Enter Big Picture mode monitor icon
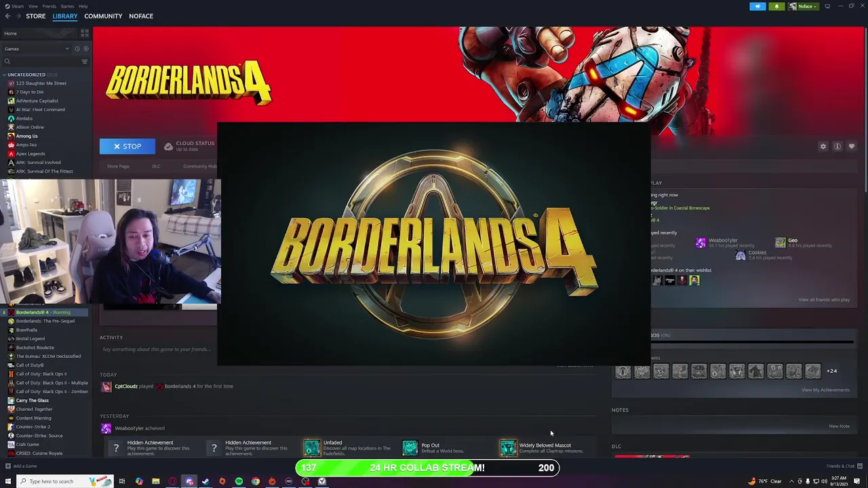The height and width of the screenshot is (488, 868). [x=827, y=6]
